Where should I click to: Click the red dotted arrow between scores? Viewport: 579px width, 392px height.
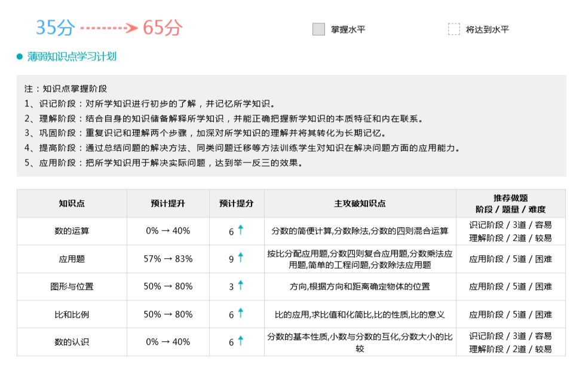(x=109, y=28)
